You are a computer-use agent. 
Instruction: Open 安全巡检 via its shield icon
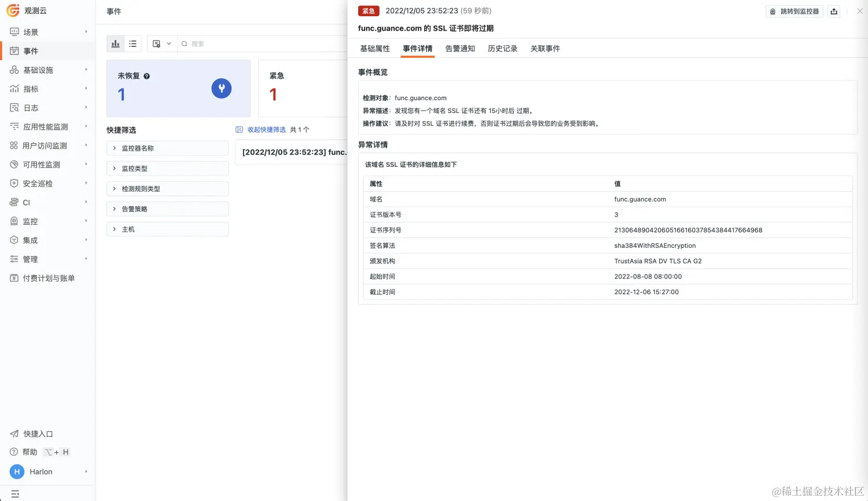(14, 183)
